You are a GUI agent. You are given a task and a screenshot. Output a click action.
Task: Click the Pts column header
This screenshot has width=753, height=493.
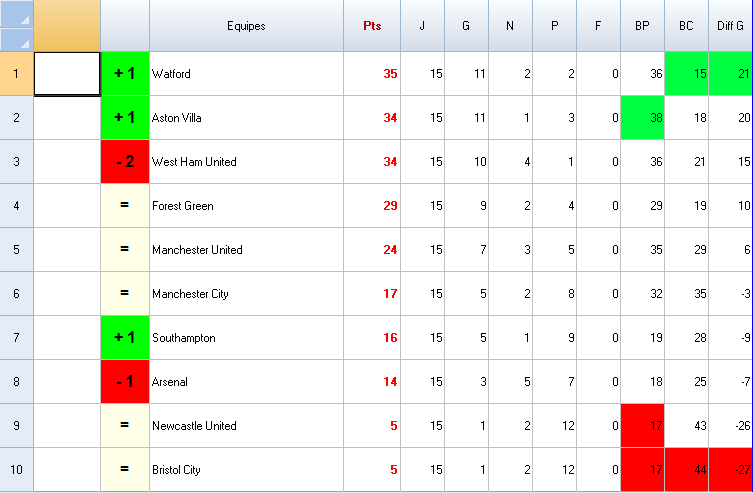tap(372, 26)
